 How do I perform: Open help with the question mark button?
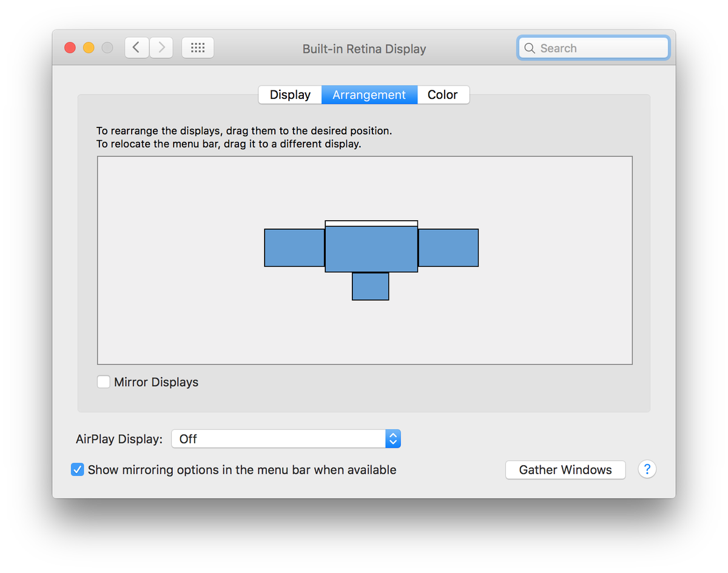pos(647,469)
